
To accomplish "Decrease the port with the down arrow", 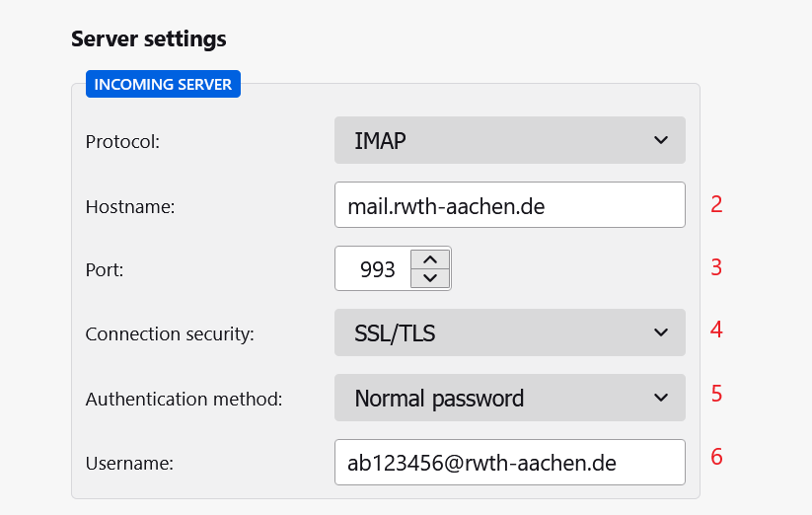I will [429, 278].
